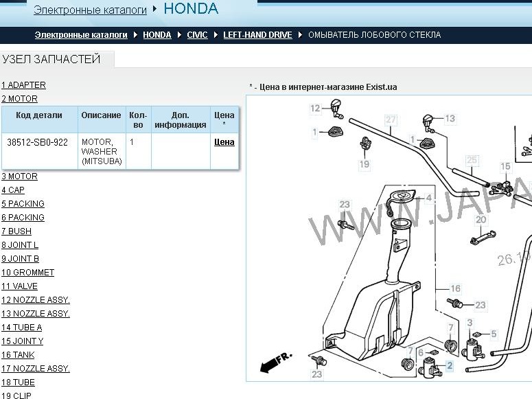
Task: Open the 1 ADAPTER part link
Action: [x=23, y=85]
